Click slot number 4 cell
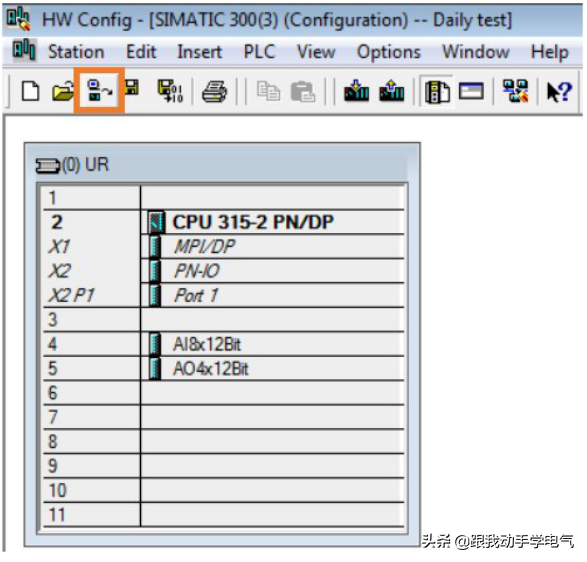Viewport: 587px width, 562px height. (x=92, y=344)
